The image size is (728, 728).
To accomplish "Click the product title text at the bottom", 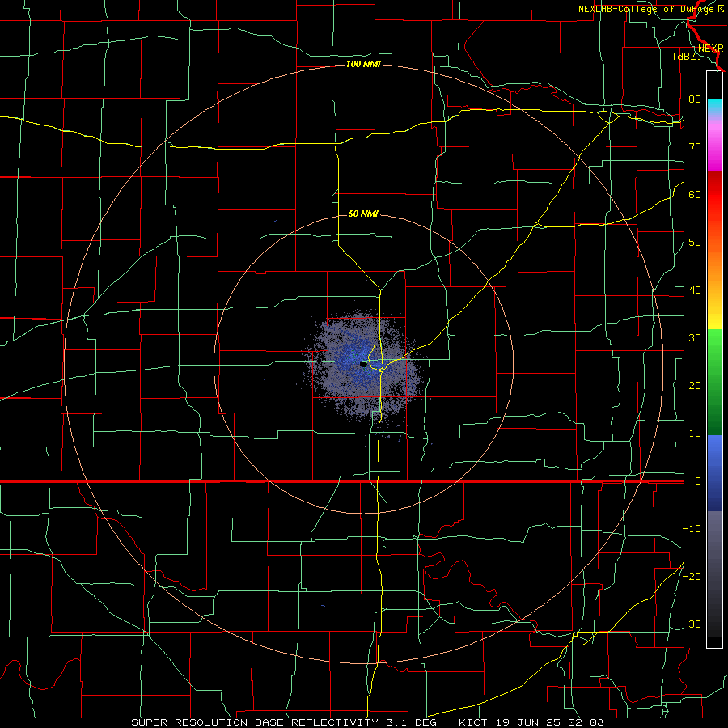I will (368, 722).
